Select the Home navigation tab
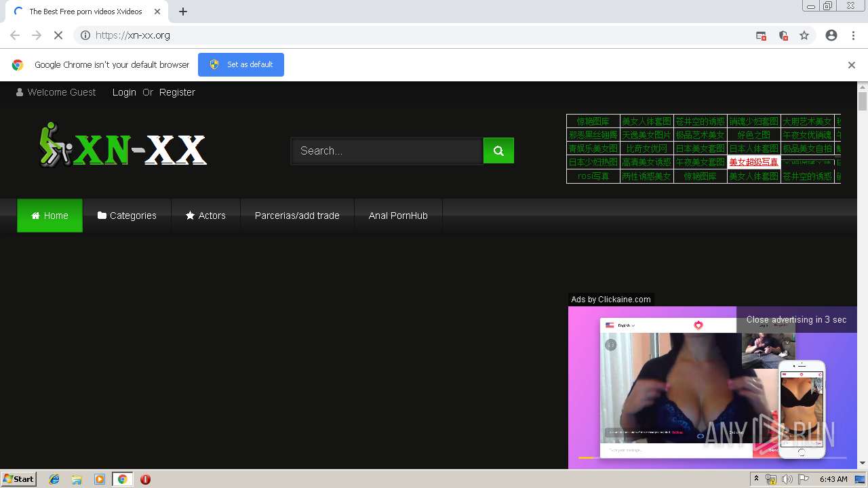Viewport: 868px width, 488px height. click(x=50, y=216)
